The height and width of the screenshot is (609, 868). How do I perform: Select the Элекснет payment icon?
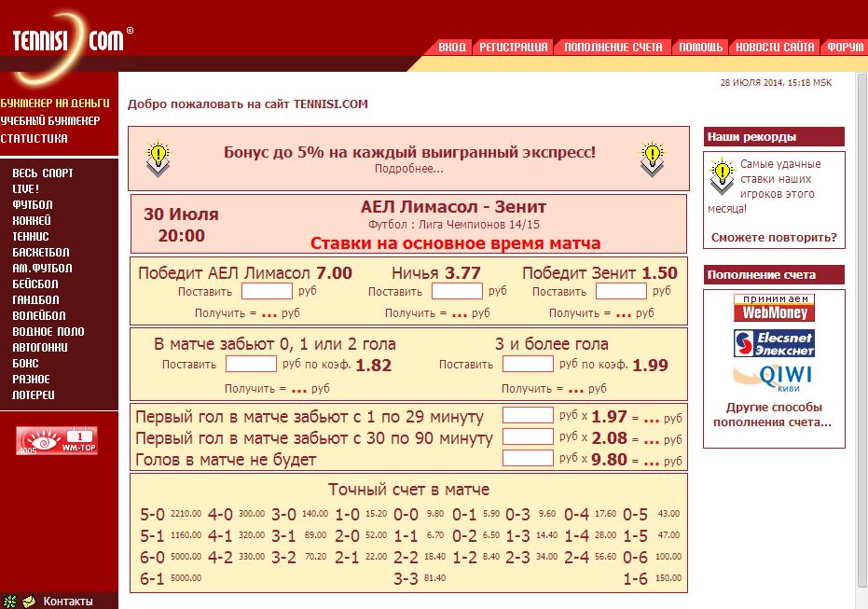coord(773,344)
